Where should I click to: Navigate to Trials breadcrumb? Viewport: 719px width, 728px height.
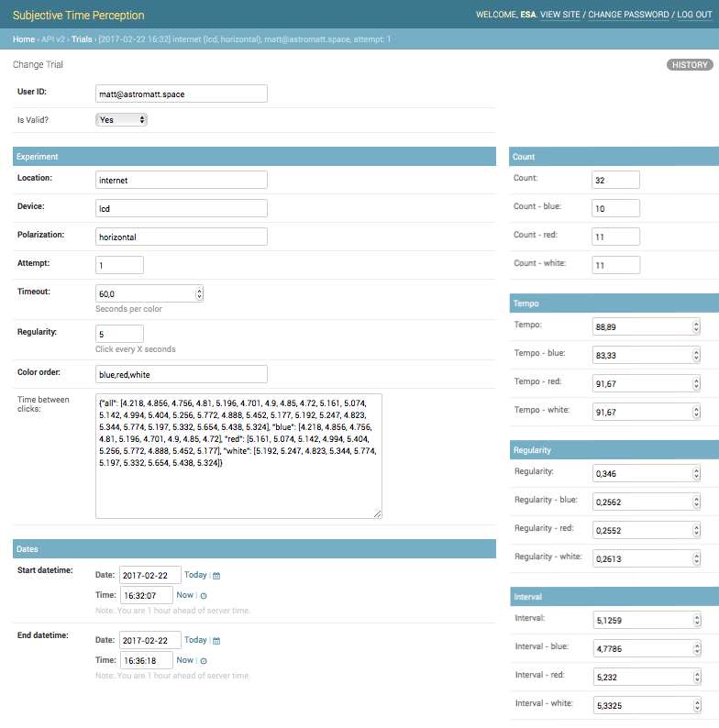coord(82,39)
